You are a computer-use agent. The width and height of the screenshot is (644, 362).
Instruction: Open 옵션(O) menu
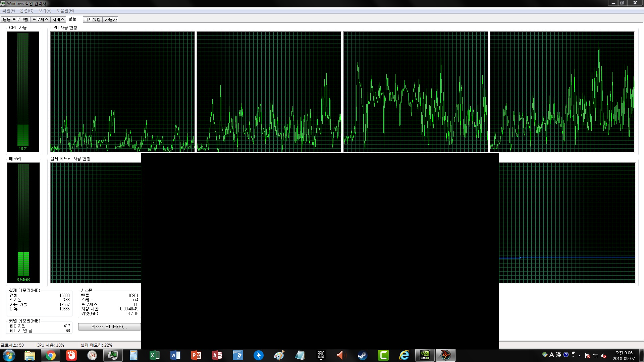[x=26, y=11]
